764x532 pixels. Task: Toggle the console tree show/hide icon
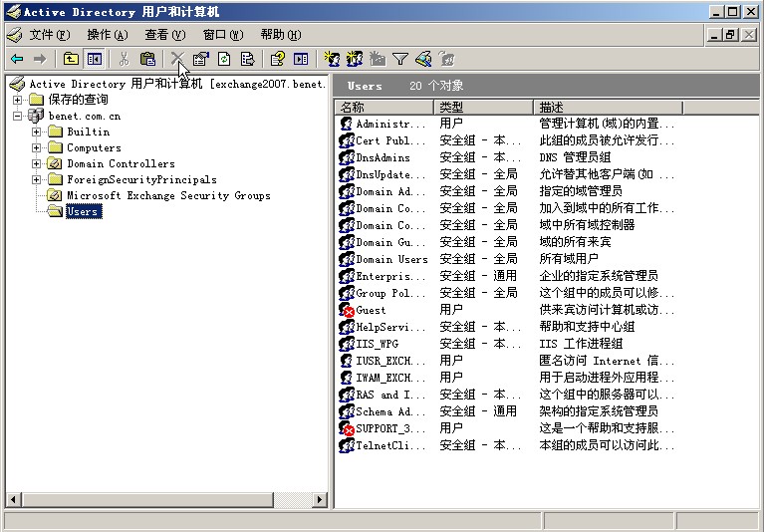(x=94, y=60)
